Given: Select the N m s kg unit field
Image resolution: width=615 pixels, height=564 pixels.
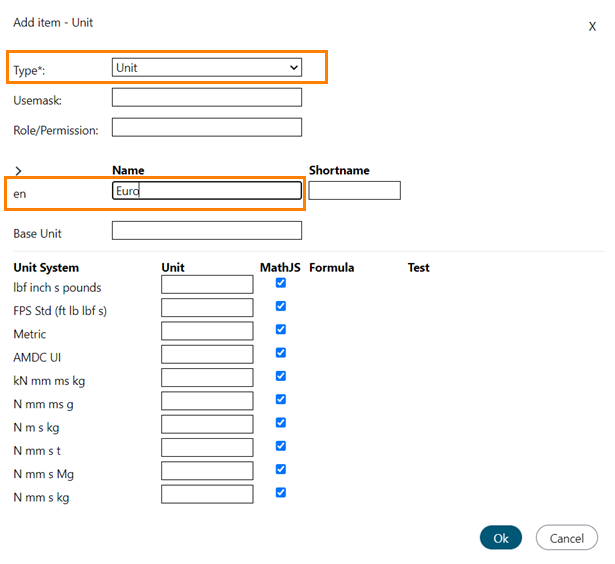Looking at the screenshot, I should point(207,424).
